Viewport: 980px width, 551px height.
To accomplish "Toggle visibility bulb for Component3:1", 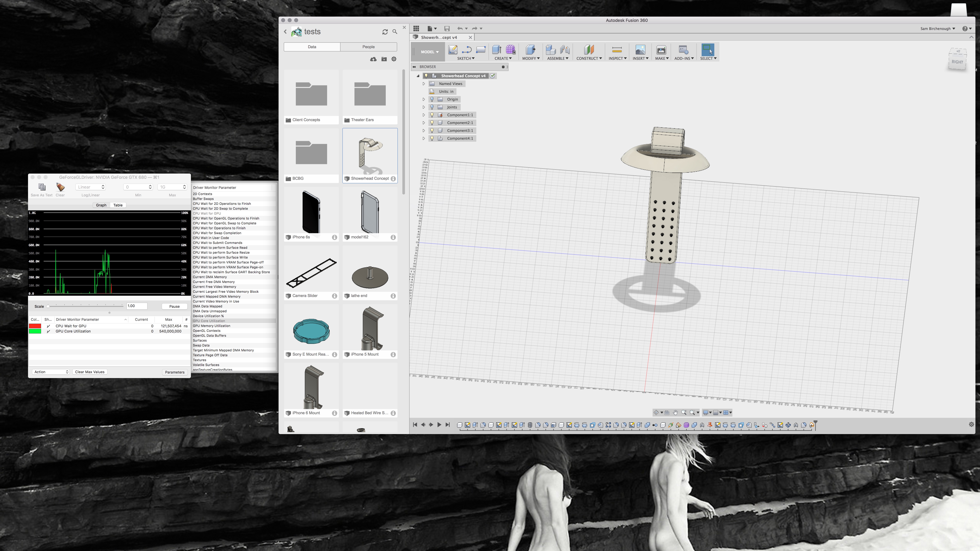I will click(x=432, y=130).
